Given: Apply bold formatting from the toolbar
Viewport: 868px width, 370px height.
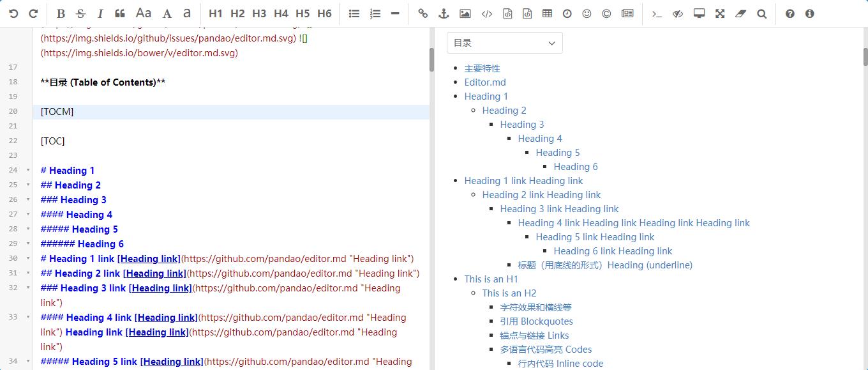Looking at the screenshot, I should coord(61,13).
